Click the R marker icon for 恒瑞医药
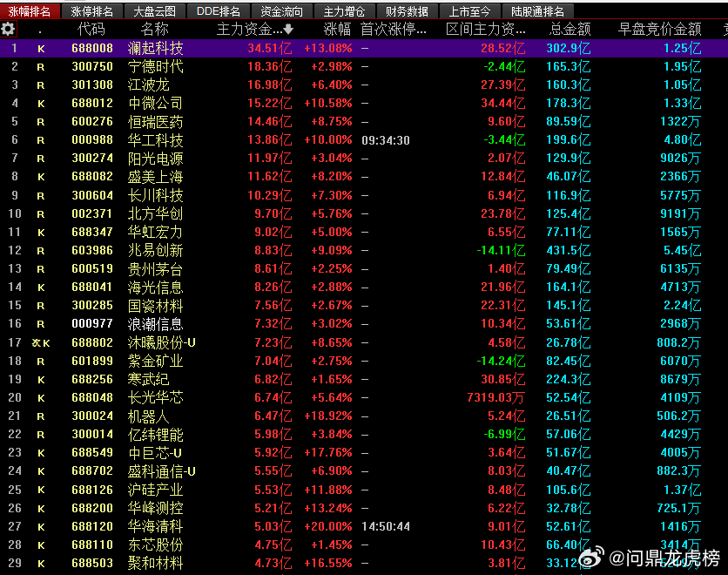Image resolution: width=728 pixels, height=575 pixels. coord(41,122)
